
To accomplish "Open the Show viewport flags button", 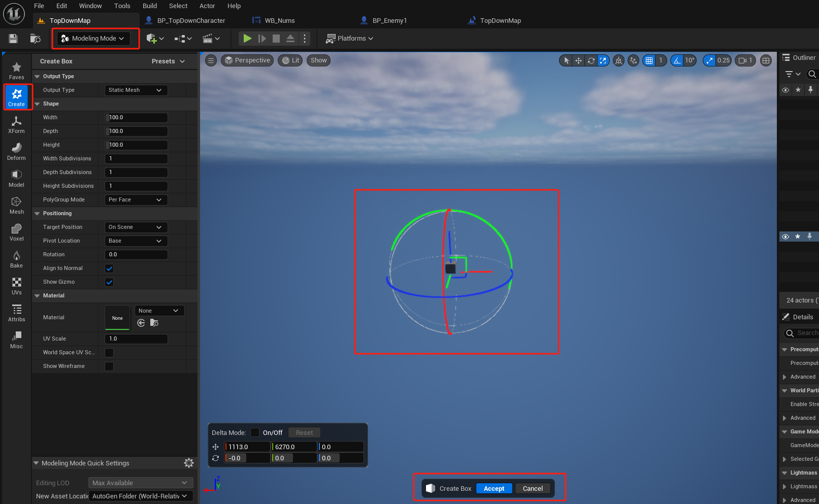I will (319, 60).
